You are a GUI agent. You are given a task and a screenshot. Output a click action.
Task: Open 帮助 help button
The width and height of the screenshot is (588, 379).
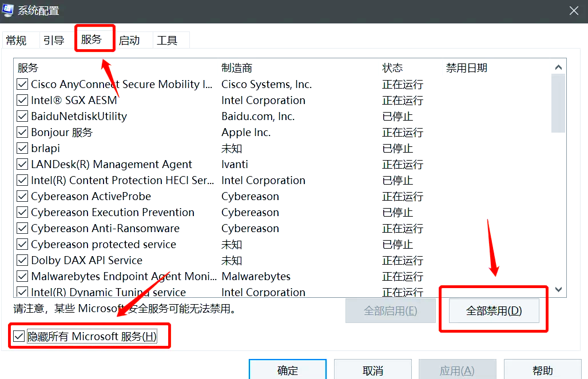(543, 370)
